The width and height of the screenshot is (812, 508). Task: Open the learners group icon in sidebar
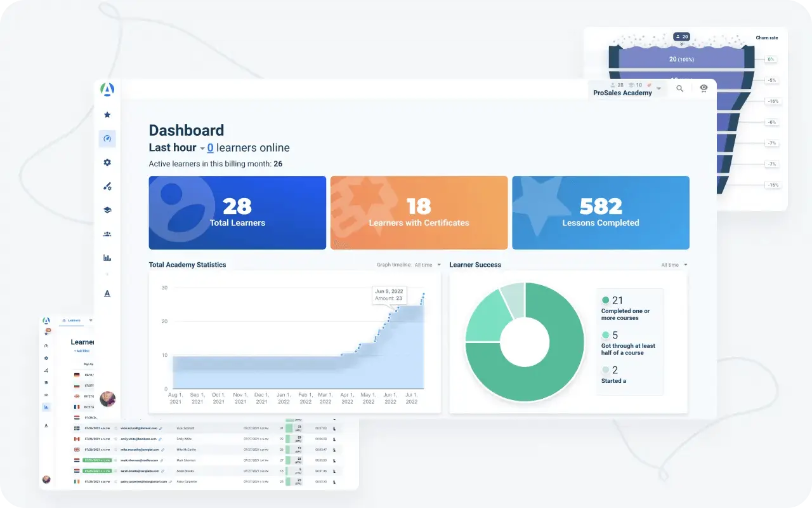tap(107, 234)
